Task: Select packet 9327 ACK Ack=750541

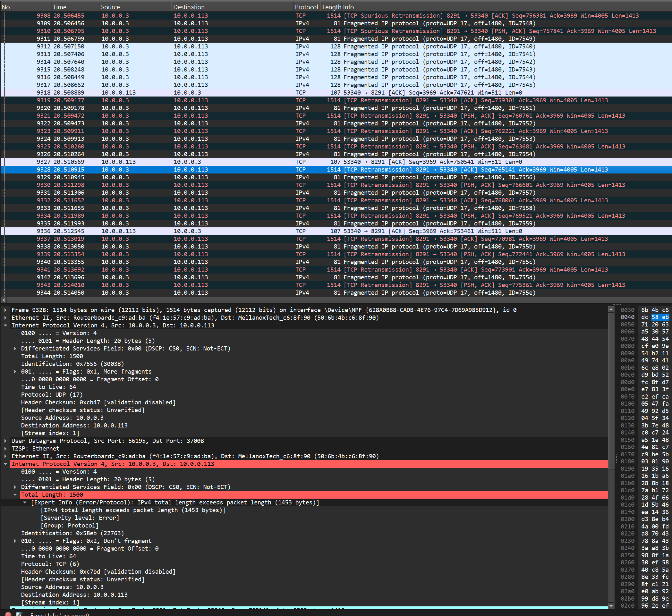Action: coord(336,162)
